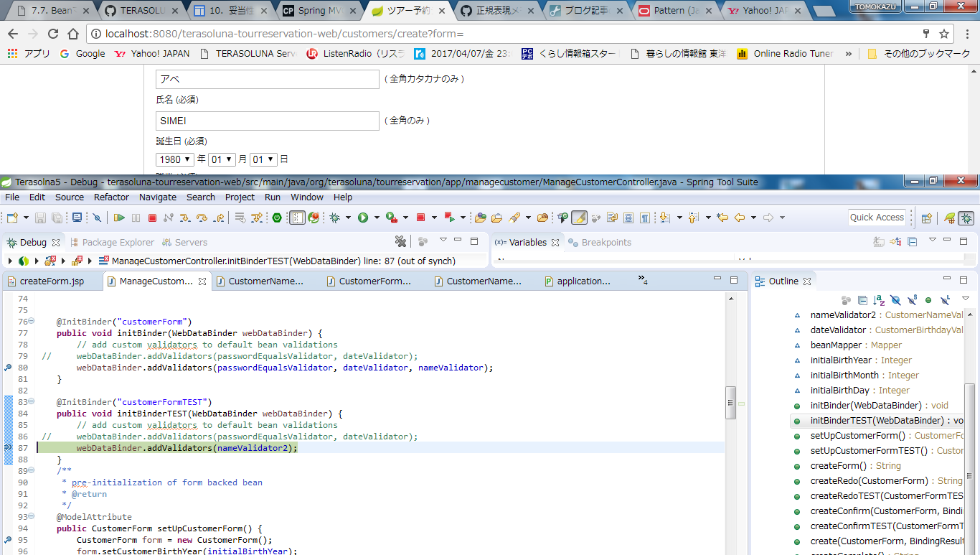Click the Drop to Frame icon
The height and width of the screenshot is (555, 980).
pos(239,218)
